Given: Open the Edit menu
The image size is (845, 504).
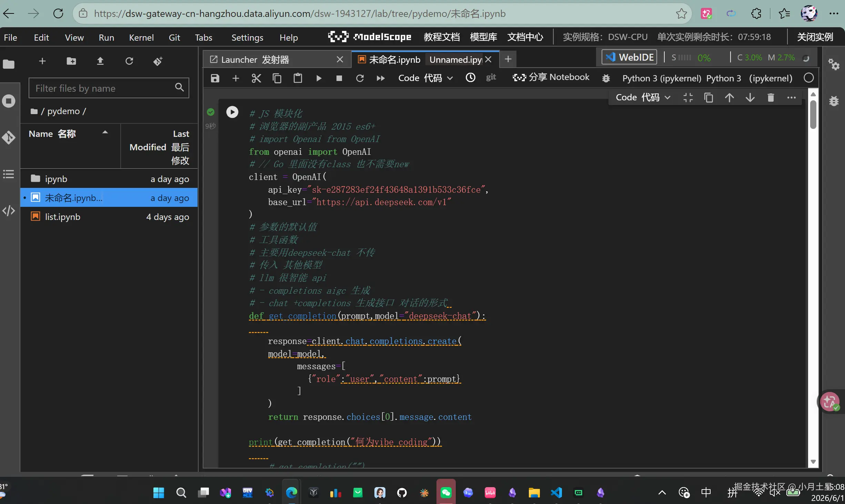Looking at the screenshot, I should [41, 37].
